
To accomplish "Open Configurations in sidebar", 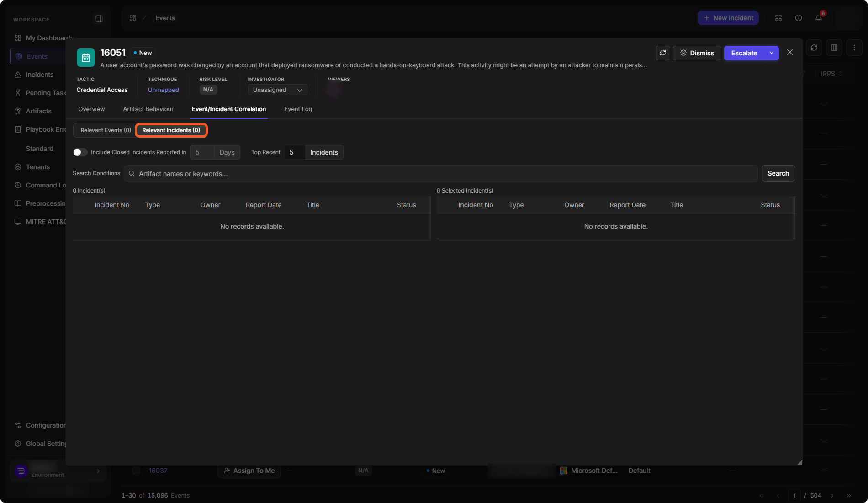I will 39,425.
